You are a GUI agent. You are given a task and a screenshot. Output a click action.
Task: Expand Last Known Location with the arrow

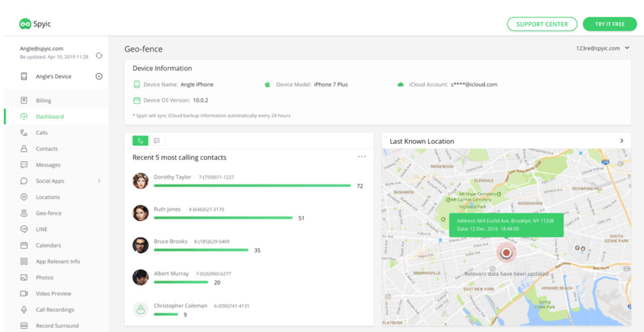point(622,141)
